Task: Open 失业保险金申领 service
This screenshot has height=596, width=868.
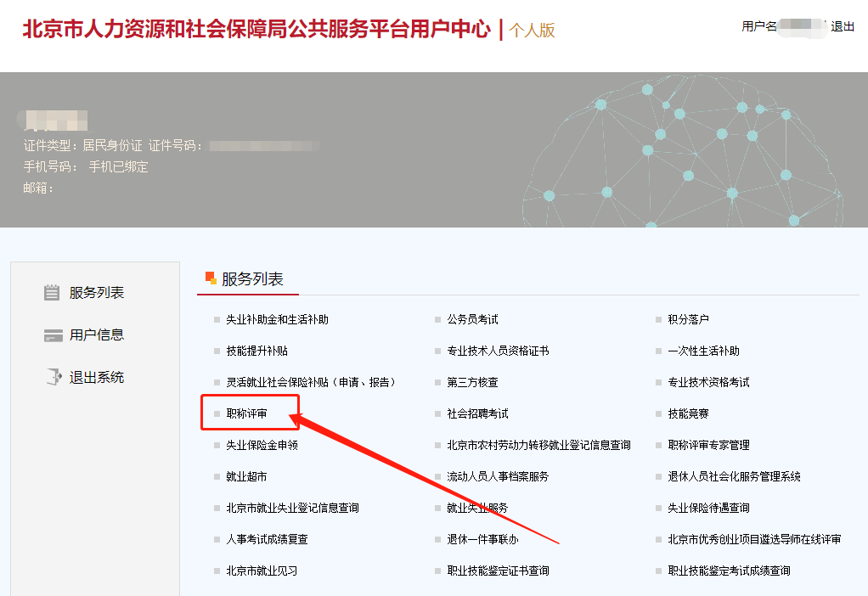Action: click(265, 444)
